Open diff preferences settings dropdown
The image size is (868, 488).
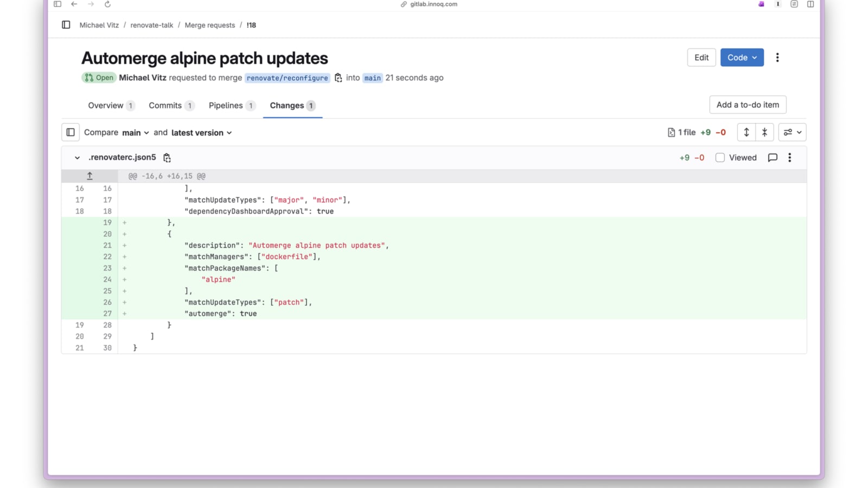(793, 132)
